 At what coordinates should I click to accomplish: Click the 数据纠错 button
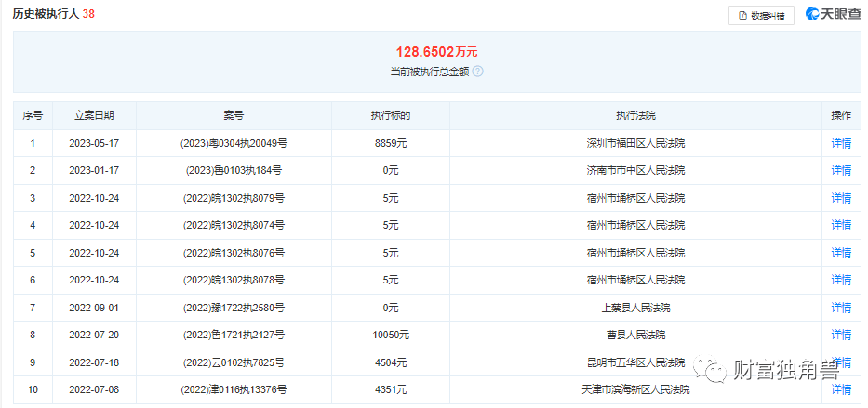coord(761,16)
